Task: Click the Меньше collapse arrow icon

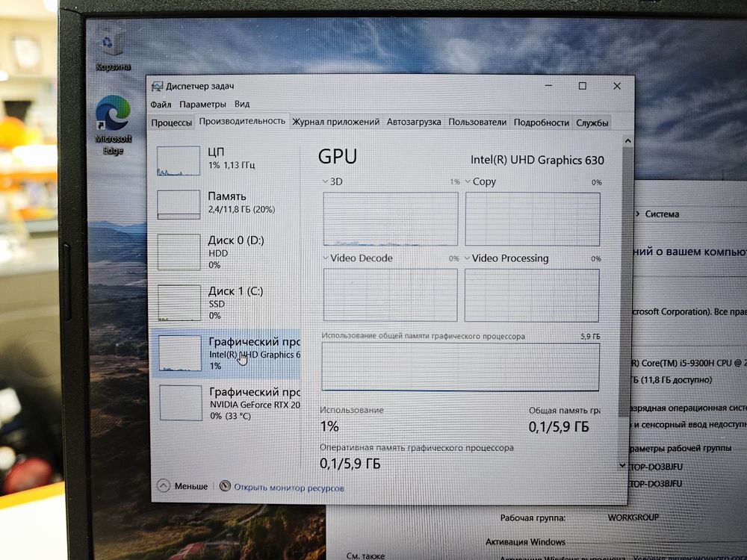Action: coord(164,486)
